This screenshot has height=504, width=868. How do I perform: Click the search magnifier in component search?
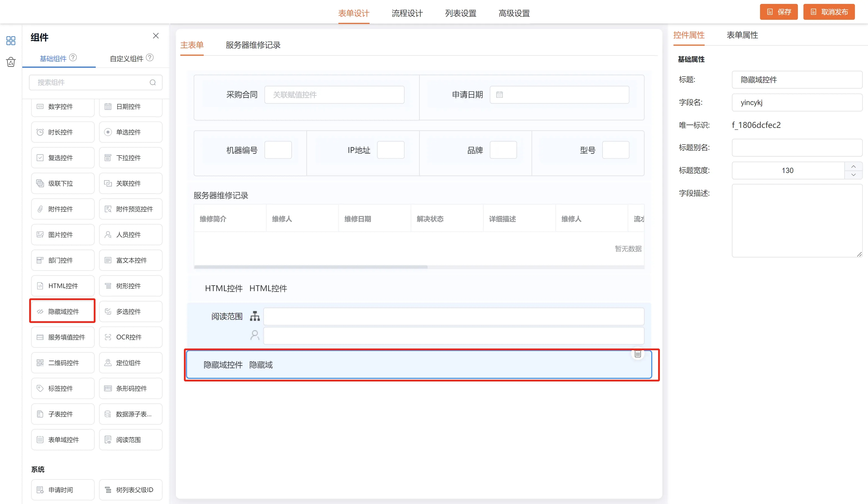point(153,82)
